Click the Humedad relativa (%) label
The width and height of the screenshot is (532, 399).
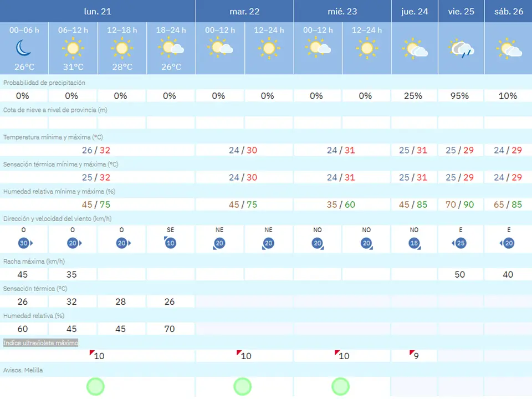coord(34,316)
